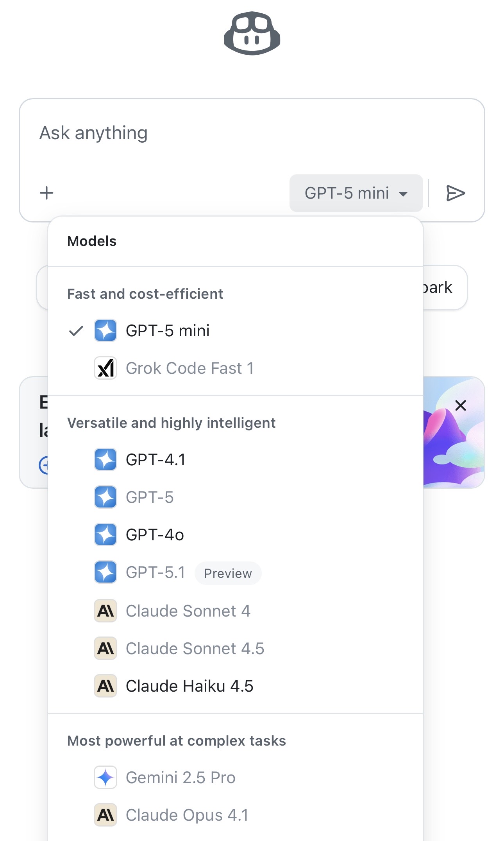Click the plus attach icon
Screen dimensions: 504x841
pyautogui.click(x=46, y=193)
